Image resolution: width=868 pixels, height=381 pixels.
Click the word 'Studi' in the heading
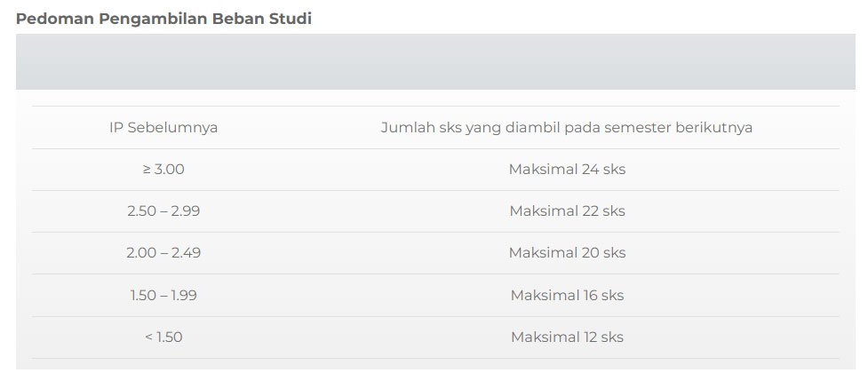(x=290, y=19)
